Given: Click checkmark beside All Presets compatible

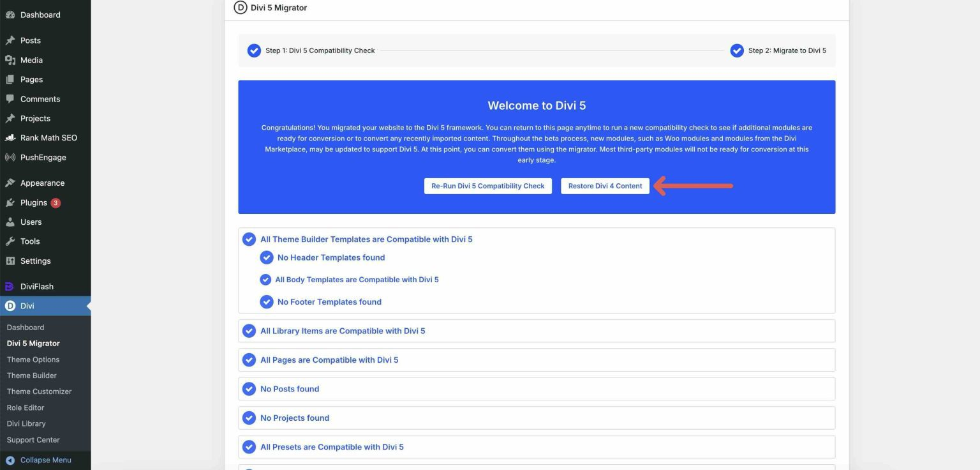Looking at the screenshot, I should point(249,447).
